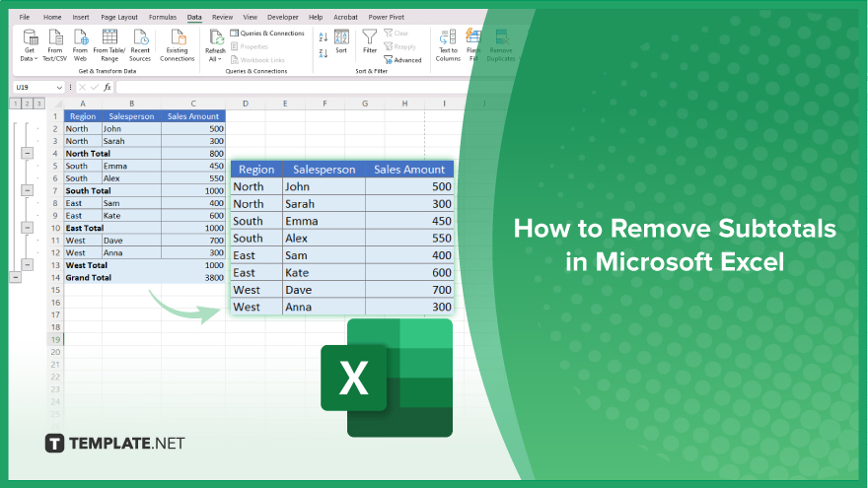Open the Get Data menu
Image resolution: width=868 pixels, height=488 pixels.
(x=30, y=44)
